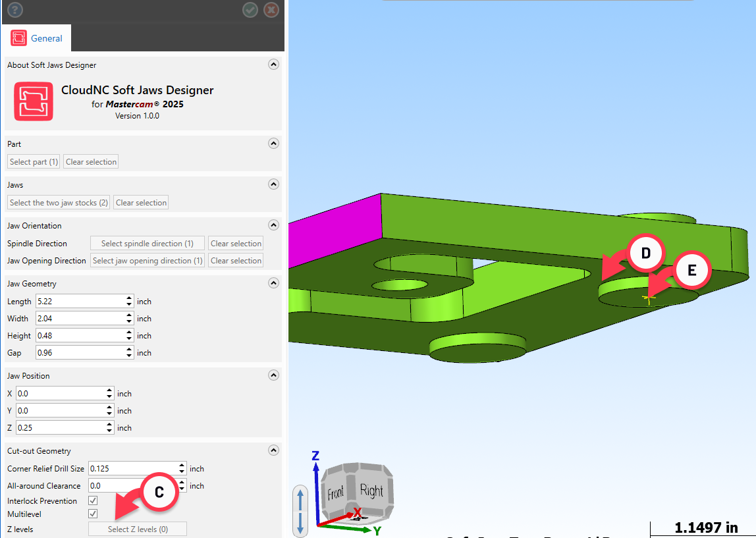Increase Jaw Position Z with up arrow

tap(109, 424)
